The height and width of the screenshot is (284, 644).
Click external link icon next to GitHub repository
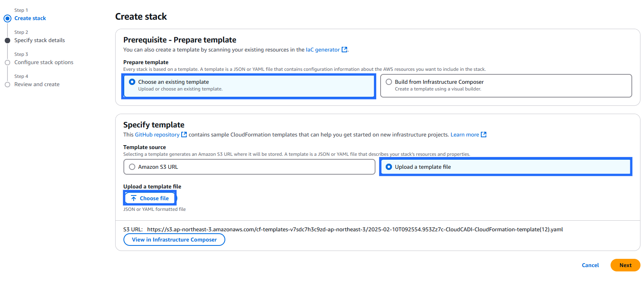(184, 135)
